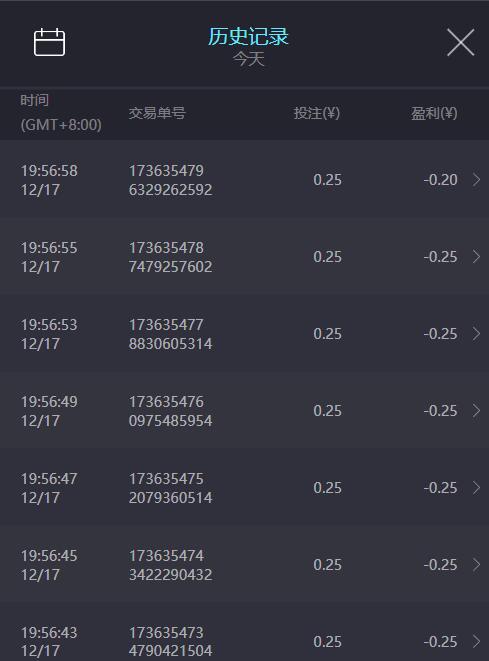
Task: Click the 历史记录 title
Action: (x=248, y=36)
